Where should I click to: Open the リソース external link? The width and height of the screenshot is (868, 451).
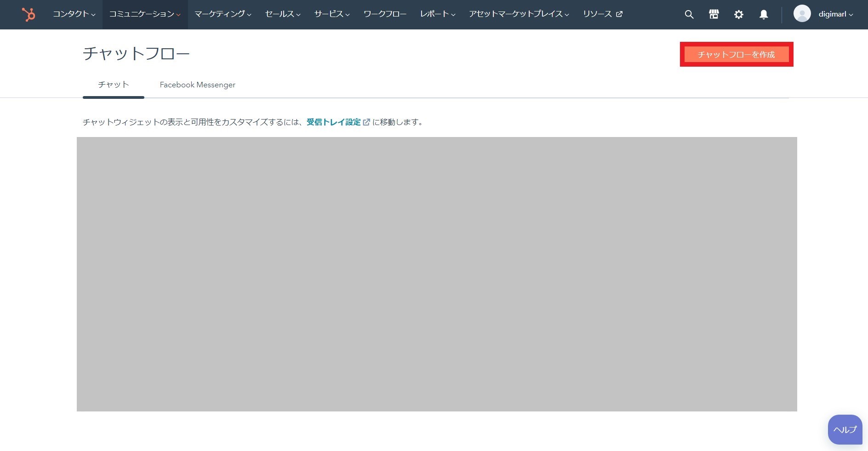coord(602,14)
